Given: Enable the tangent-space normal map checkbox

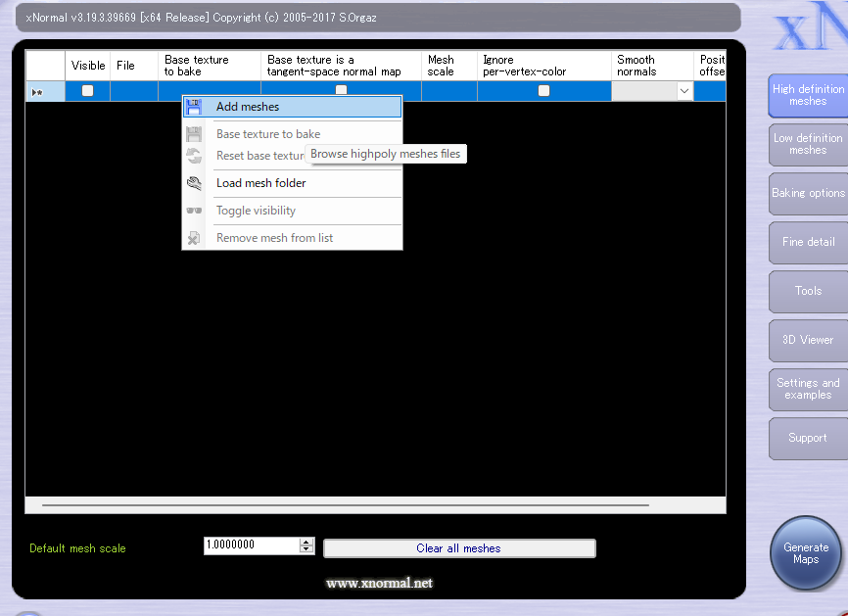Looking at the screenshot, I should (341, 91).
